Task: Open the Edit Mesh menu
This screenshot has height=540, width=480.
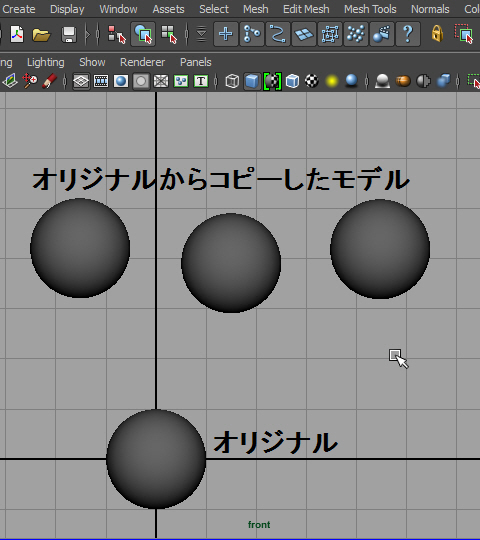Action: pos(306,9)
